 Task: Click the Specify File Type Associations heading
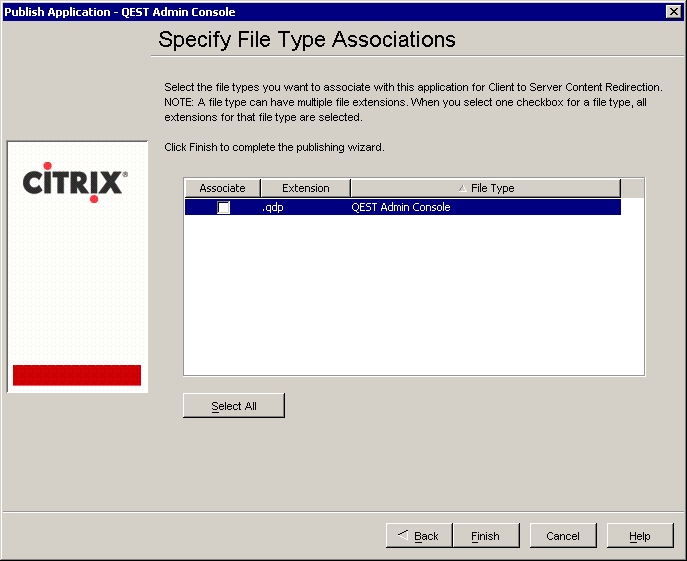tap(307, 40)
